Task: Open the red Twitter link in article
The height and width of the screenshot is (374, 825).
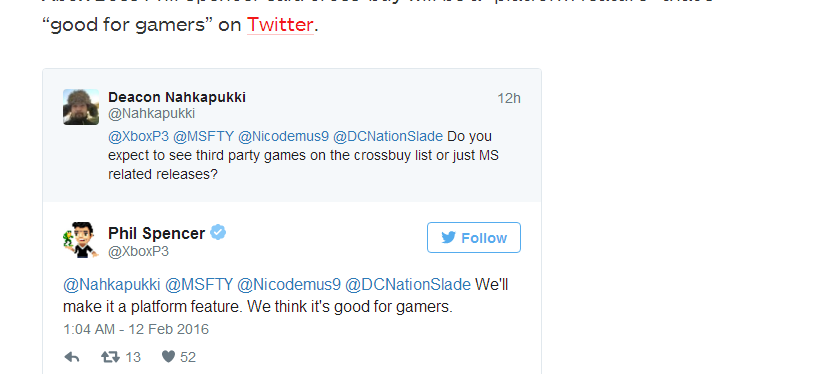Action: (280, 24)
